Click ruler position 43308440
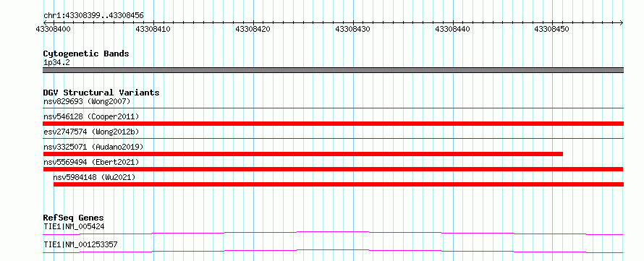Viewport: 644px width, 261px height. click(452, 29)
